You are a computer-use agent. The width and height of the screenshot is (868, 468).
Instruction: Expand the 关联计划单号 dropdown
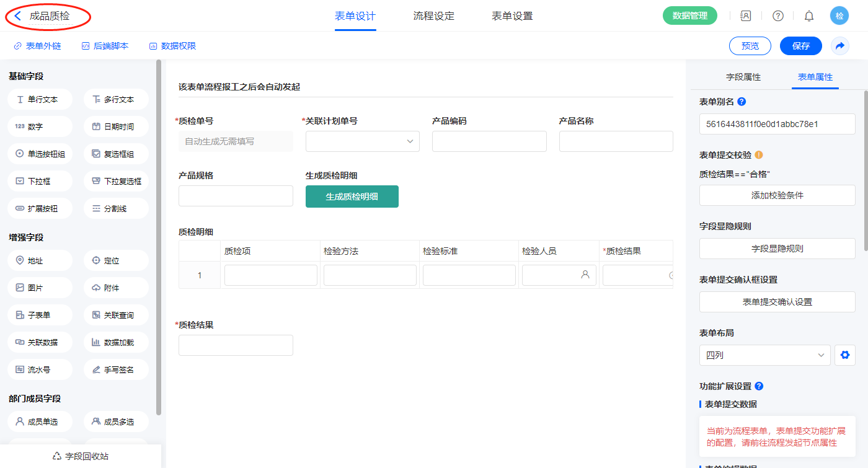click(363, 141)
